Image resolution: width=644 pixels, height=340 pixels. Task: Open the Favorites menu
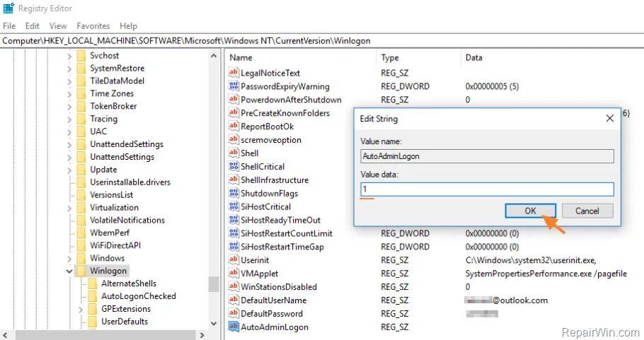[93, 26]
